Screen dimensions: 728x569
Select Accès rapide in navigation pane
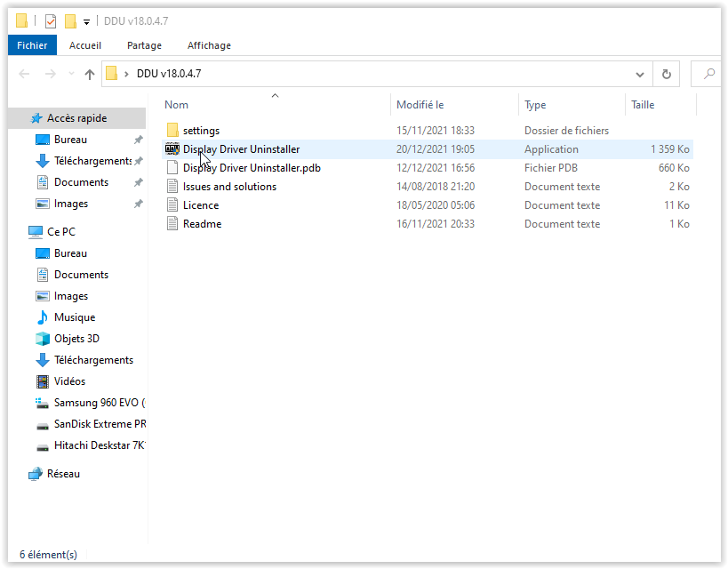coord(77,118)
